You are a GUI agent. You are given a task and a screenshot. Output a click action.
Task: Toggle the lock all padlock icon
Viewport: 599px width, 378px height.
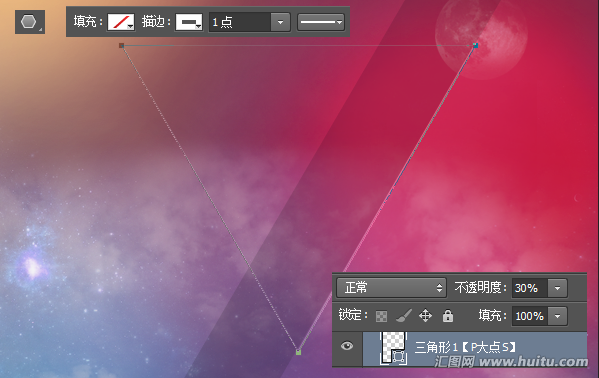point(448,316)
